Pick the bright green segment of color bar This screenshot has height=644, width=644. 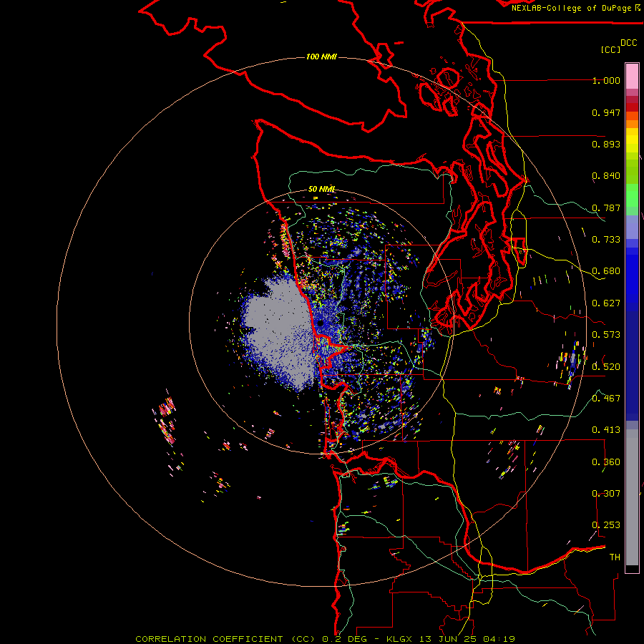click(632, 195)
